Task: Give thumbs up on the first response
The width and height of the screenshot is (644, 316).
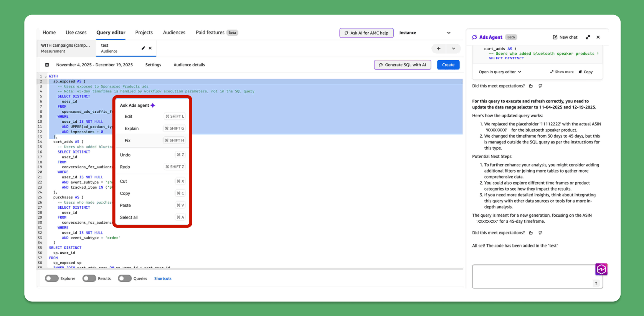Action: point(531,86)
